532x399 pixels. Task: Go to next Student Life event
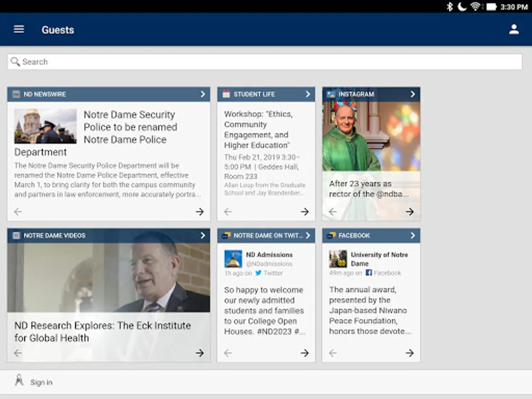tap(305, 212)
